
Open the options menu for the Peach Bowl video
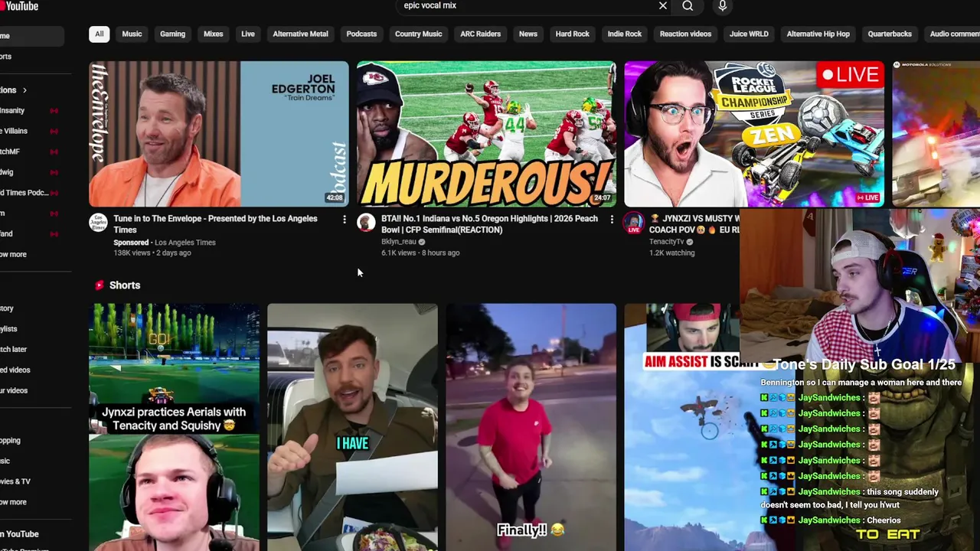(x=611, y=220)
